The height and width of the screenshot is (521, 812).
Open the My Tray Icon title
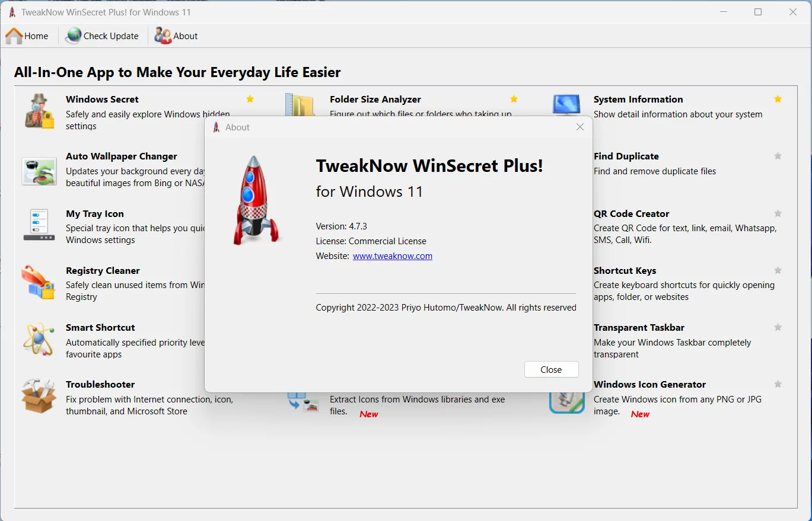95,214
